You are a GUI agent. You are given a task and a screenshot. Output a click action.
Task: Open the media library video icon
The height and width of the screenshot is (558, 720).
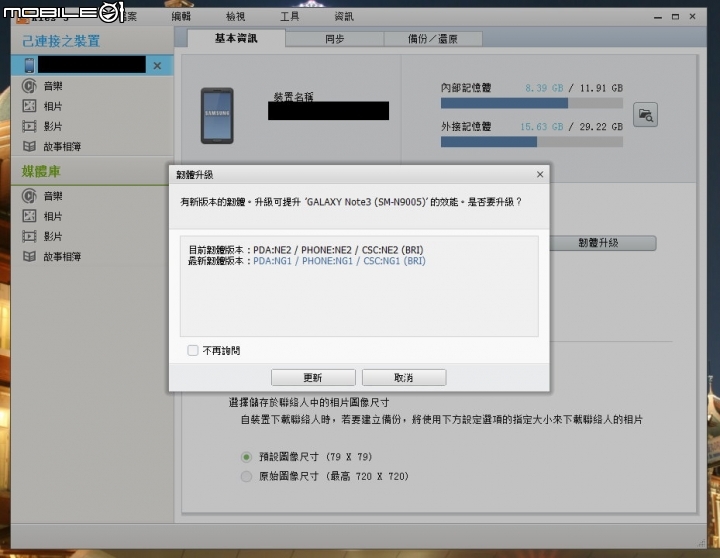29,237
